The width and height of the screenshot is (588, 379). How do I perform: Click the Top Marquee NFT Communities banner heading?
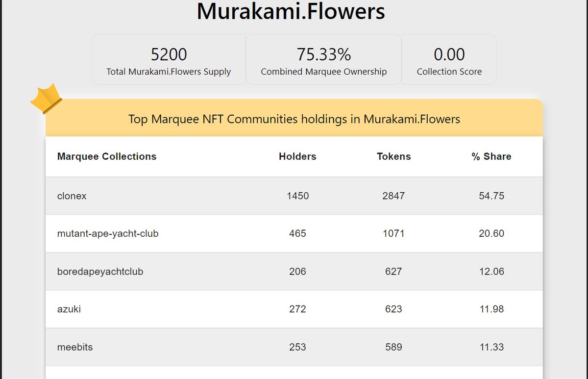(x=294, y=119)
